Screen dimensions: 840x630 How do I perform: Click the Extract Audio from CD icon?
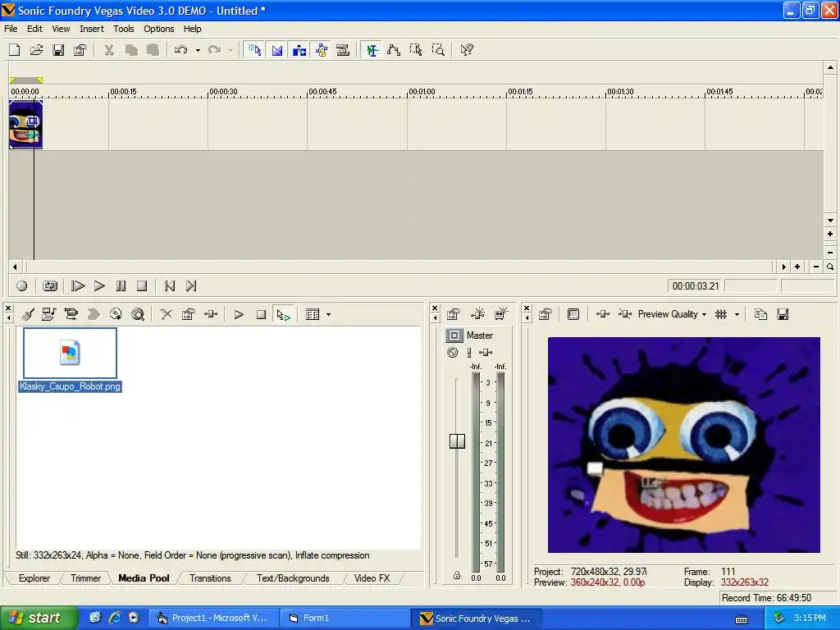(116, 314)
